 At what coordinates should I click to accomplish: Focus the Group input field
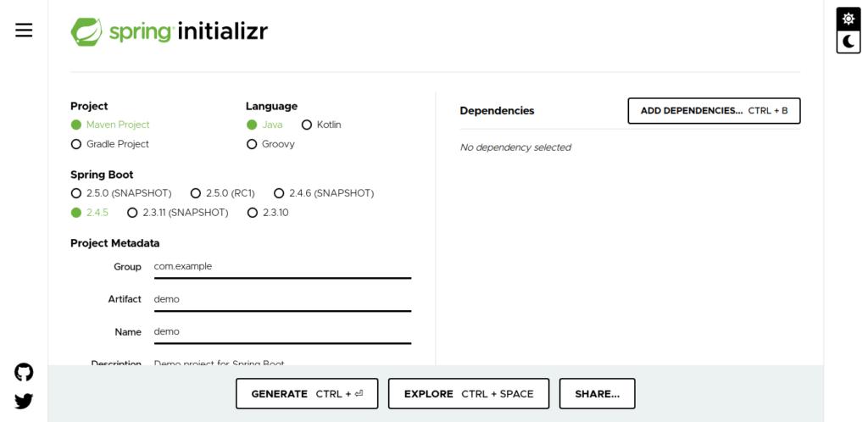[282, 267]
